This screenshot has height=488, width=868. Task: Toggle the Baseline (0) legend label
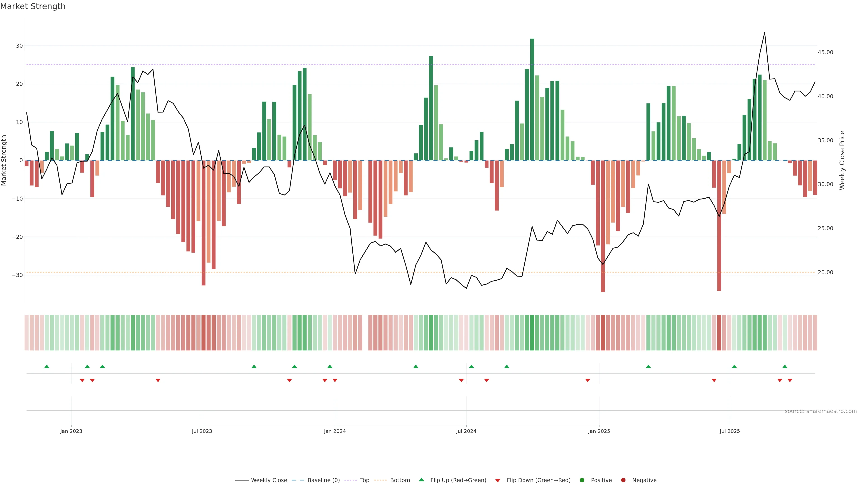pos(323,480)
